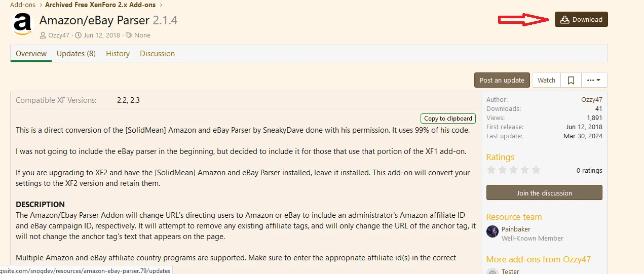Open Archived Free XenForo 2.x Add-ons breadcrumb
Image resolution: width=644 pixels, height=274 pixels.
(100, 5)
